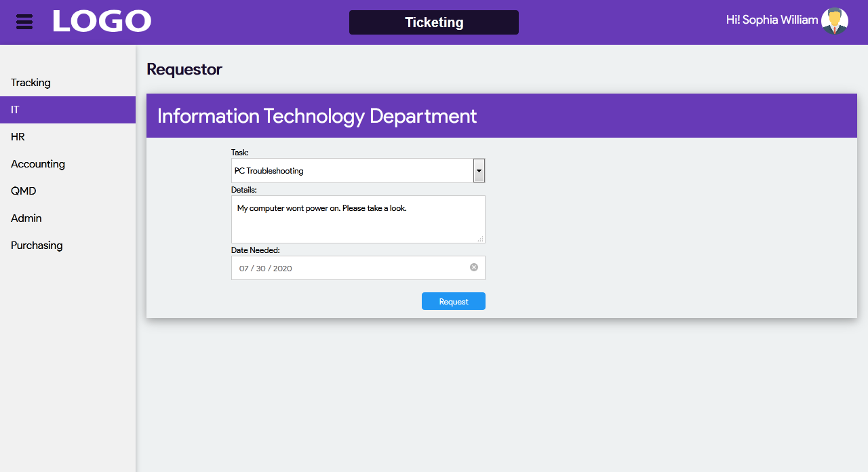
Task: Focus the Date Needed field
Action: coord(346,268)
